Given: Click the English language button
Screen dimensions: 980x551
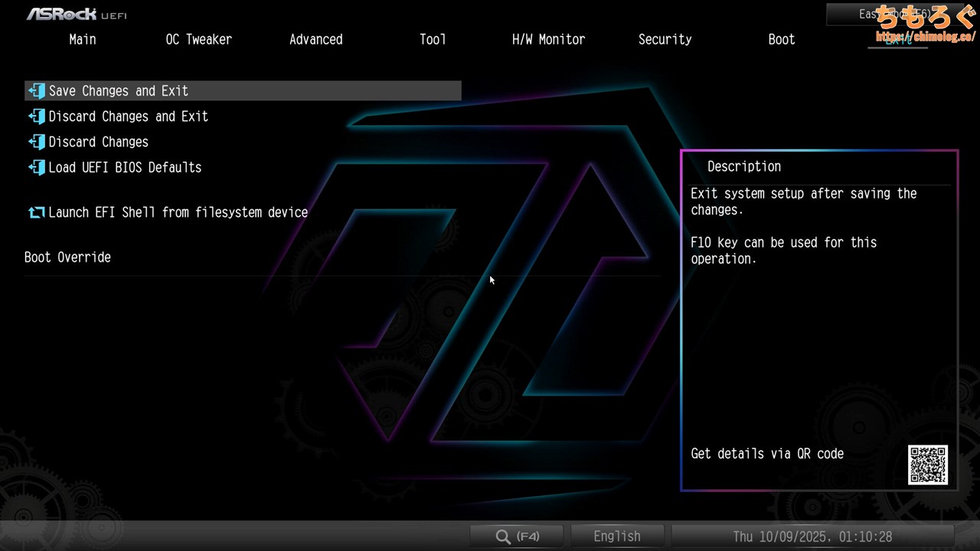Looking at the screenshot, I should [x=617, y=536].
